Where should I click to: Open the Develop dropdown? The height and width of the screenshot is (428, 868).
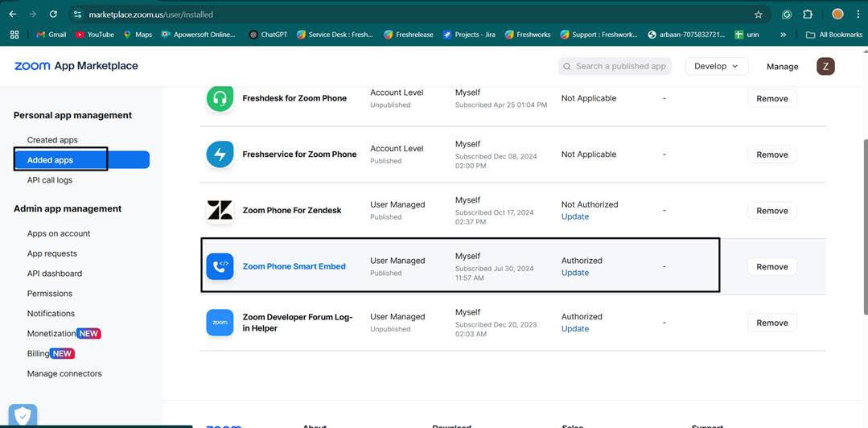coord(716,66)
